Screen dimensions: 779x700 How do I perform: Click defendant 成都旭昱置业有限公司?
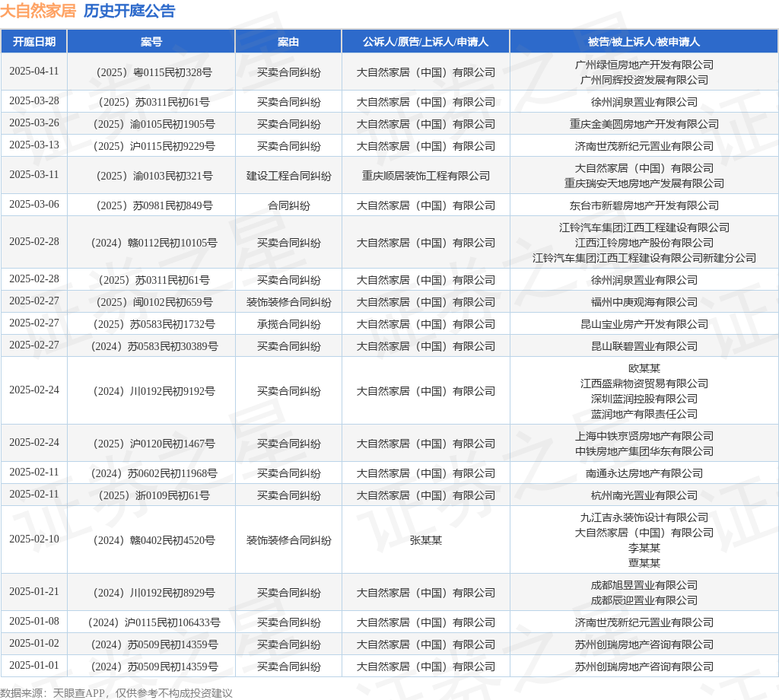644,585
